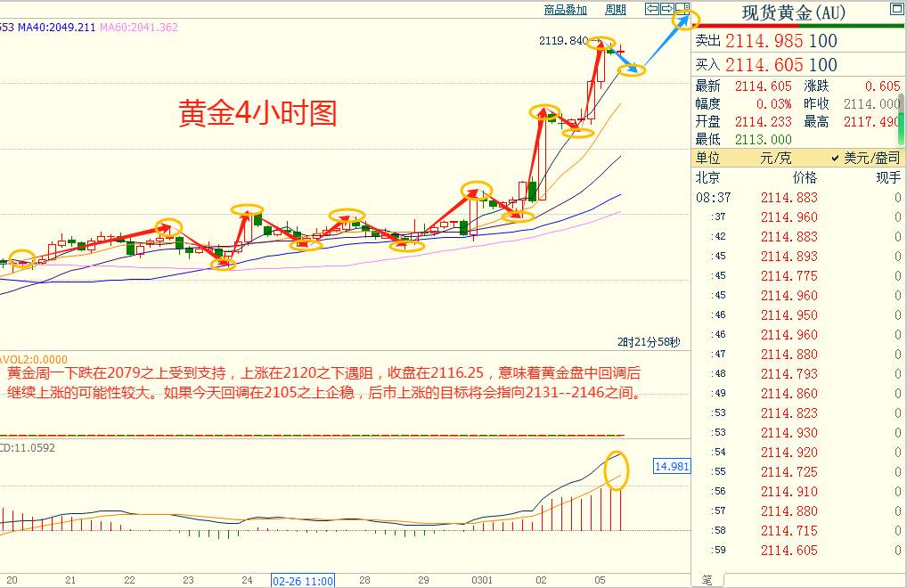Click the tick price 2114.860
The width and height of the screenshot is (907, 588).
click(x=789, y=393)
